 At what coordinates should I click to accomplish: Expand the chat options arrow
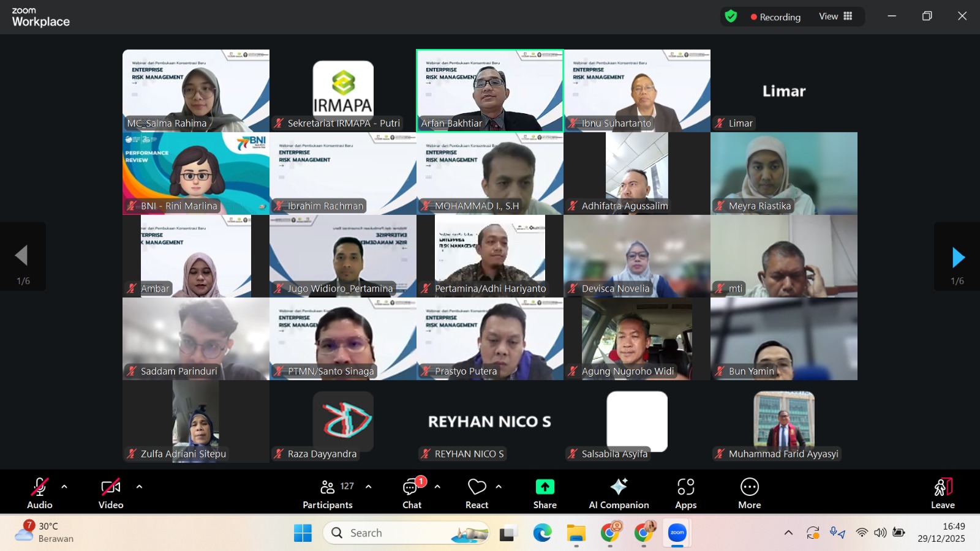(437, 487)
